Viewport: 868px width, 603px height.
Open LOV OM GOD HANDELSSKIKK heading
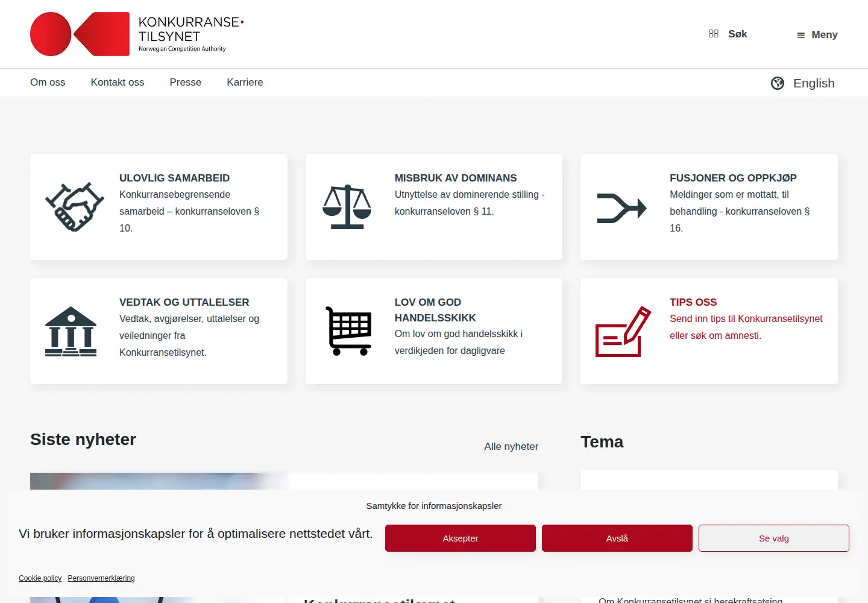point(435,310)
